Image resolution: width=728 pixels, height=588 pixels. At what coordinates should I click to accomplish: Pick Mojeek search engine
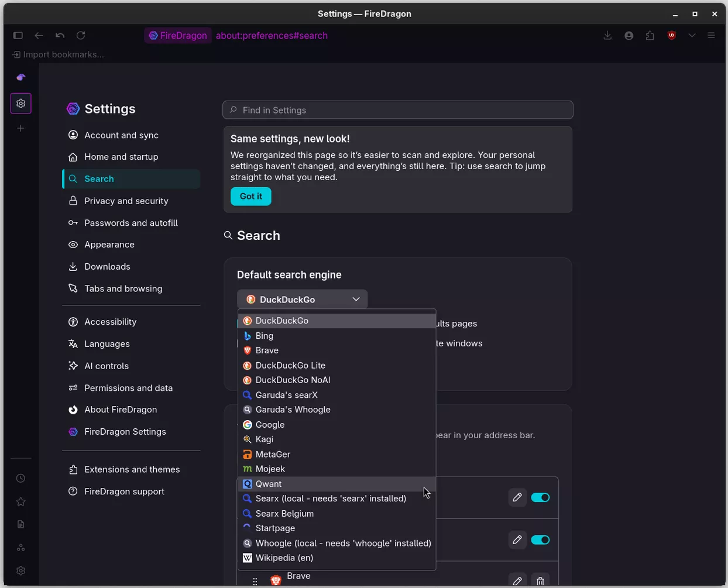point(336,469)
